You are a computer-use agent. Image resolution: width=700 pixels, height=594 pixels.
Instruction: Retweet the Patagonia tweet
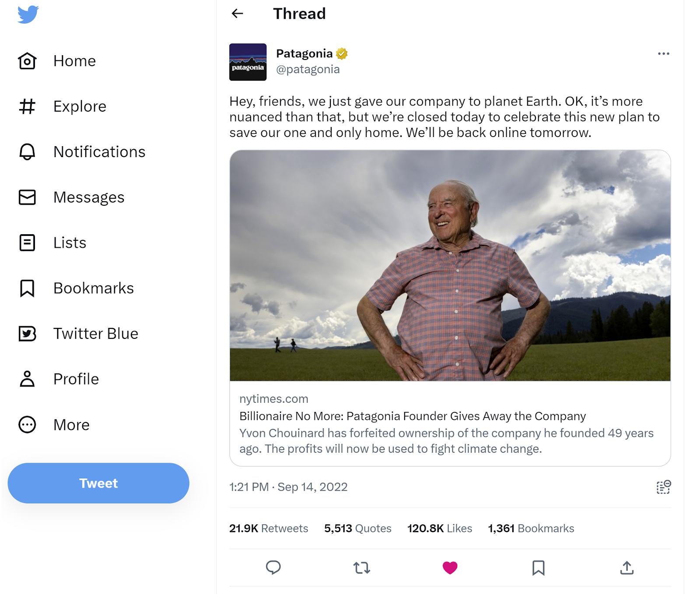[362, 568]
